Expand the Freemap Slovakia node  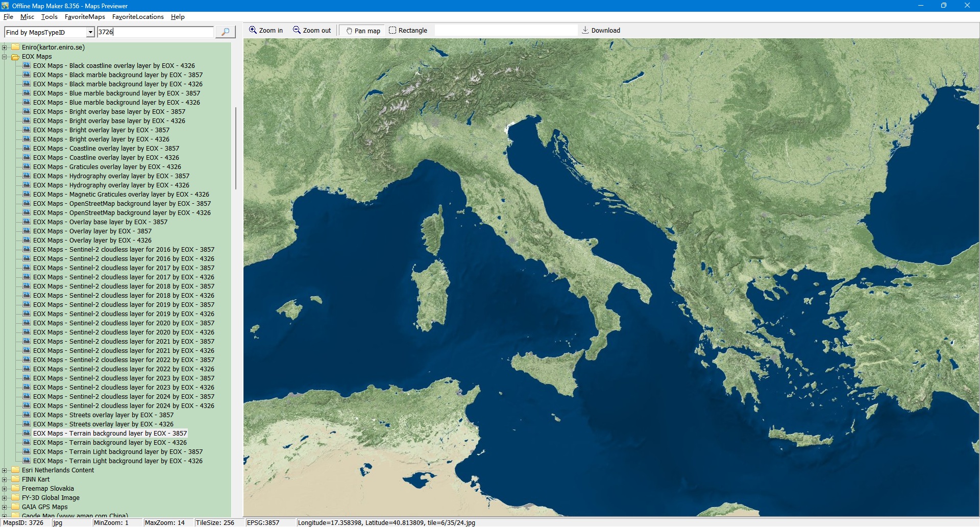coord(5,489)
